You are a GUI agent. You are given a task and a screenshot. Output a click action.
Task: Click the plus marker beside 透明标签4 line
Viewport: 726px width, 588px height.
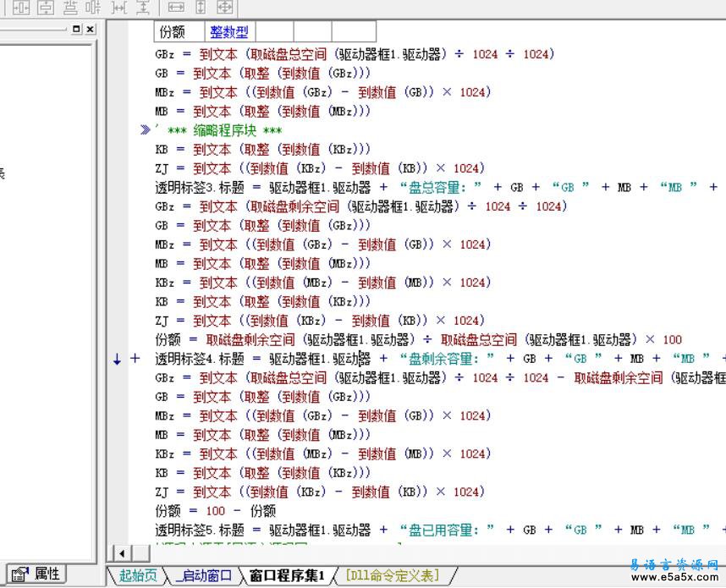135,359
